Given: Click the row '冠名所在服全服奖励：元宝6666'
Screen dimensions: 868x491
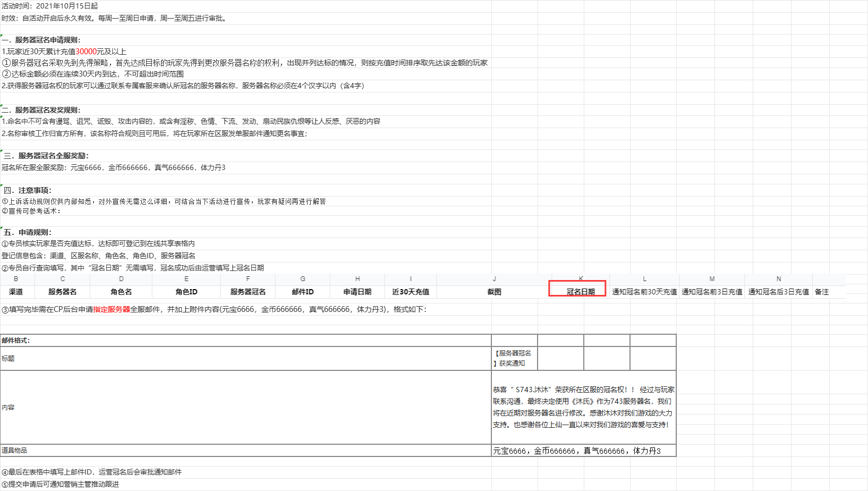Looking at the screenshot, I should [114, 167].
